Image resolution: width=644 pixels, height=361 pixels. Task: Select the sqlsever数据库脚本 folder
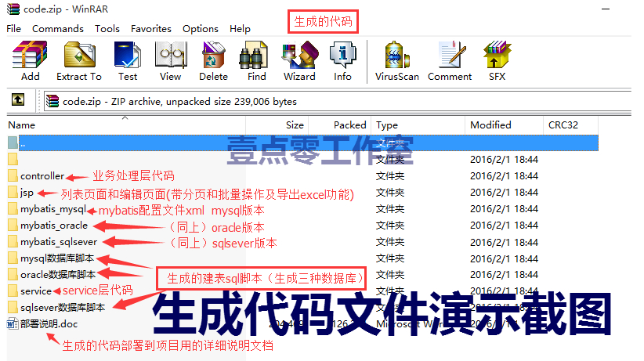point(63,307)
